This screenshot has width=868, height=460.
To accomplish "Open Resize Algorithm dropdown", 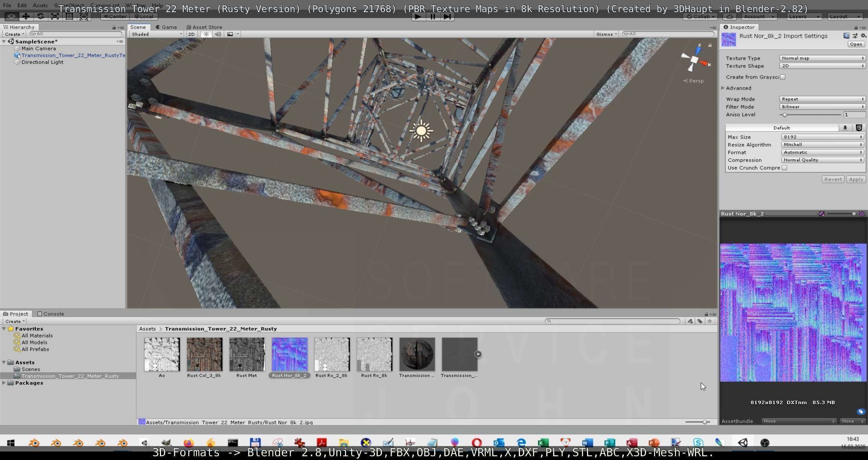I will (822, 145).
